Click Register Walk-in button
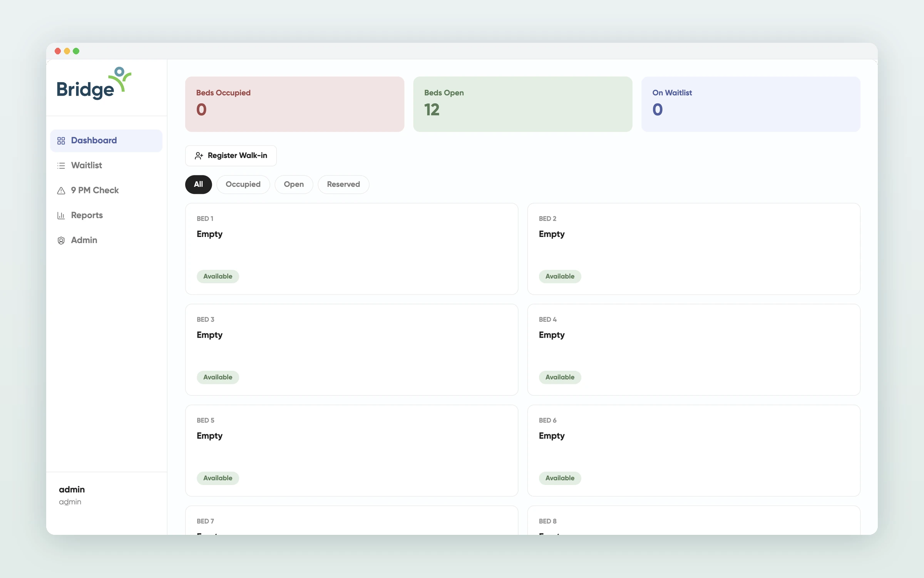The height and width of the screenshot is (578, 924). 231,156
